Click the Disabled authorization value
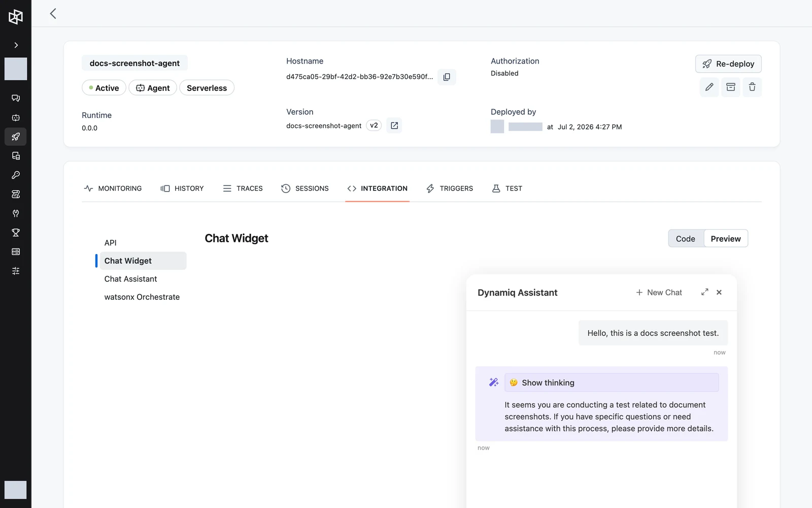Screen dimensions: 812x508 (504, 73)
